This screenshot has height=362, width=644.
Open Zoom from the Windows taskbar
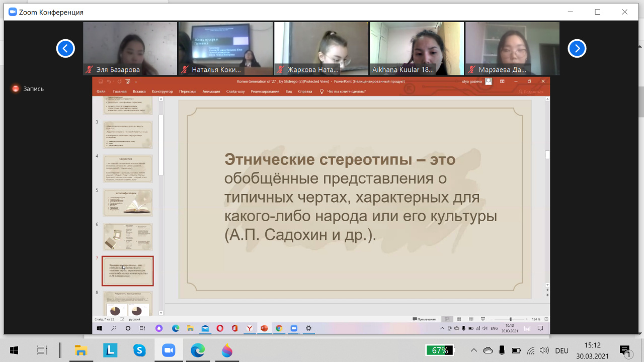168,350
